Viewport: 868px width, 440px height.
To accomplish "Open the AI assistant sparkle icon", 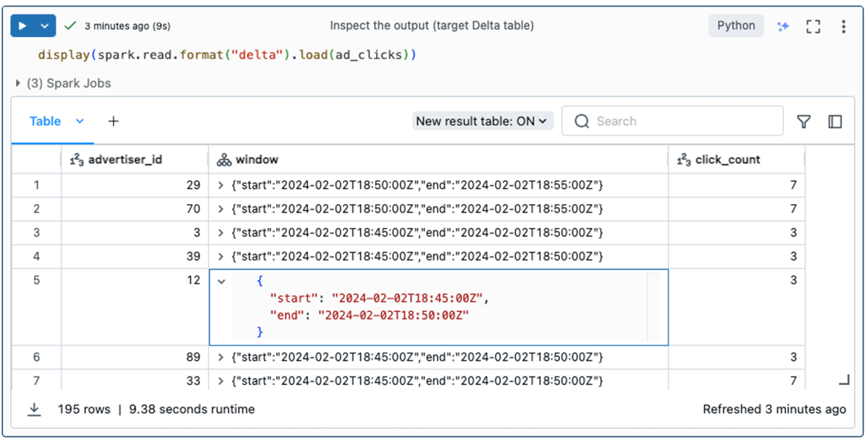I will 783,26.
